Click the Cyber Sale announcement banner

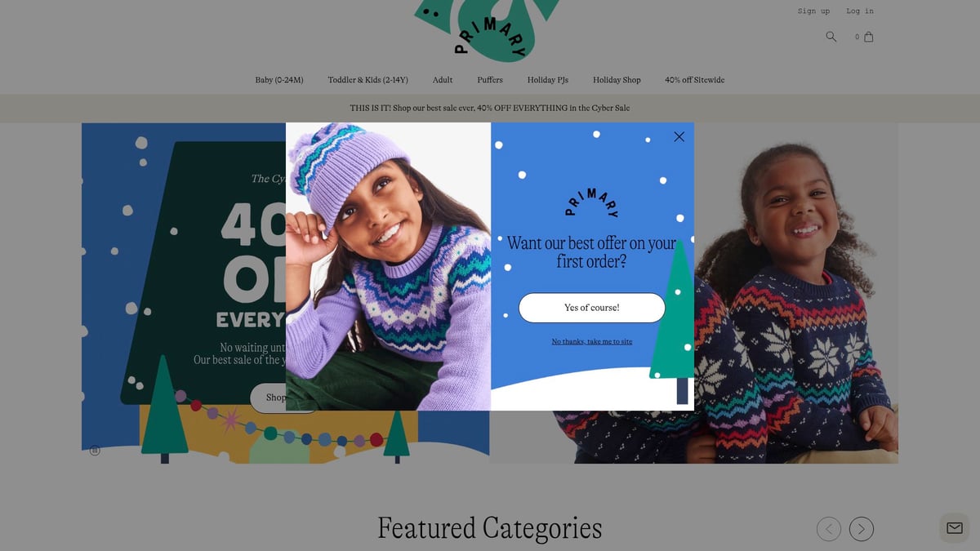490,108
